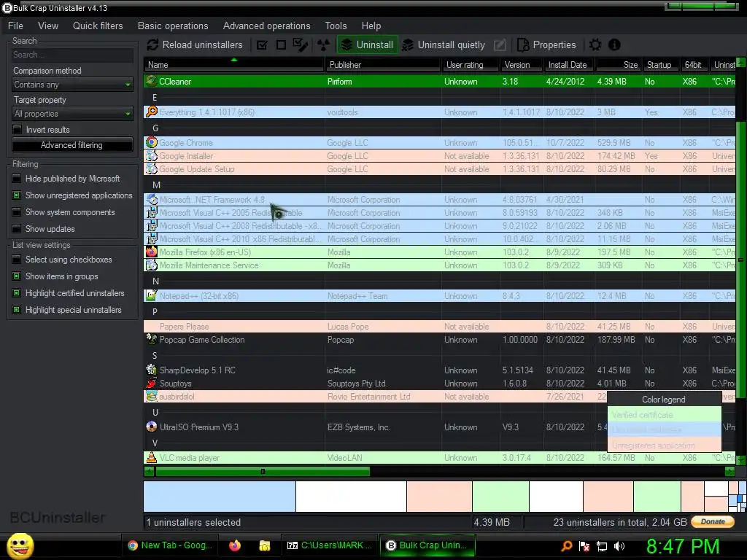This screenshot has width=747, height=560.
Task: Click the Notepad++ row icon
Action: (152, 295)
